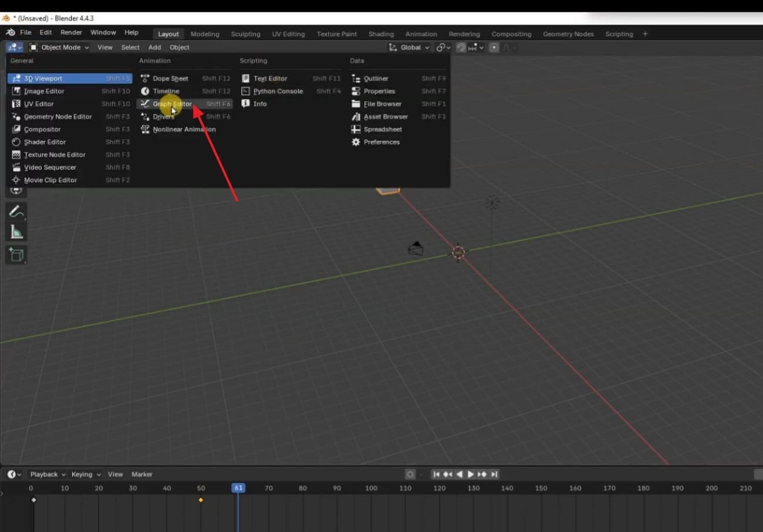Open the Compositor editor

pyautogui.click(x=70, y=129)
